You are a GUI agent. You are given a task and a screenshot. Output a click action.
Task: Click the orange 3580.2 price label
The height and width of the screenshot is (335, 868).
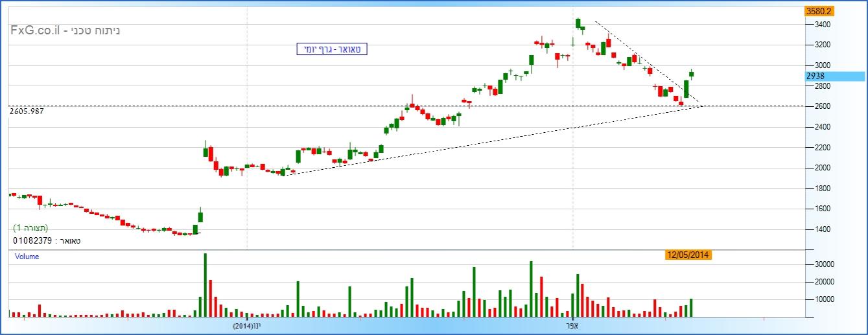[x=818, y=11]
